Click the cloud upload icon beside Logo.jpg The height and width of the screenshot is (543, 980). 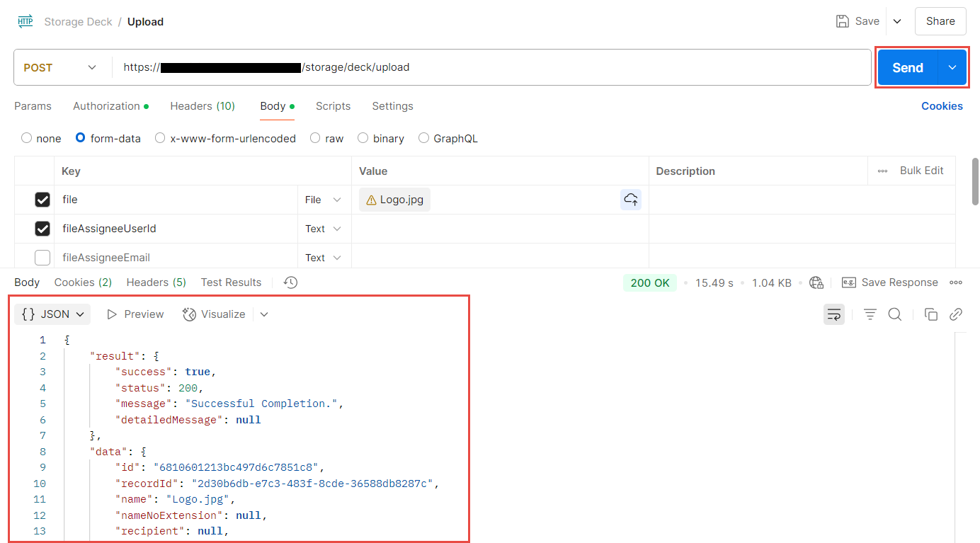point(631,200)
